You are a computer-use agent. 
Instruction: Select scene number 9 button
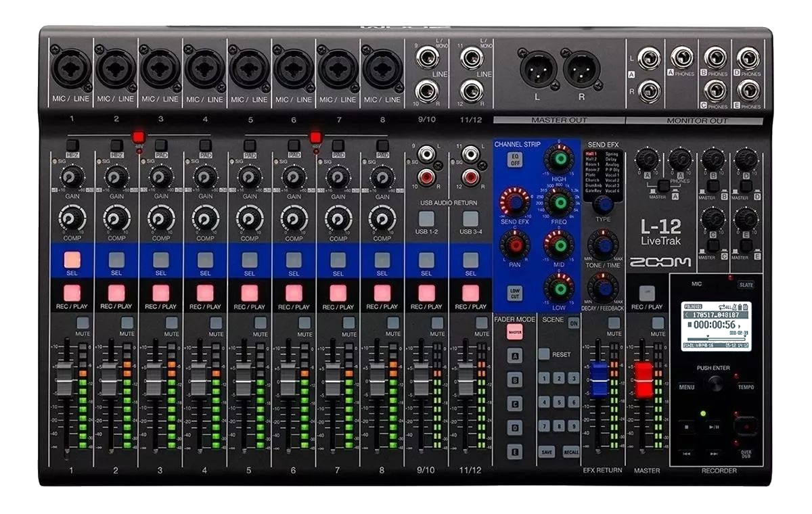click(573, 426)
